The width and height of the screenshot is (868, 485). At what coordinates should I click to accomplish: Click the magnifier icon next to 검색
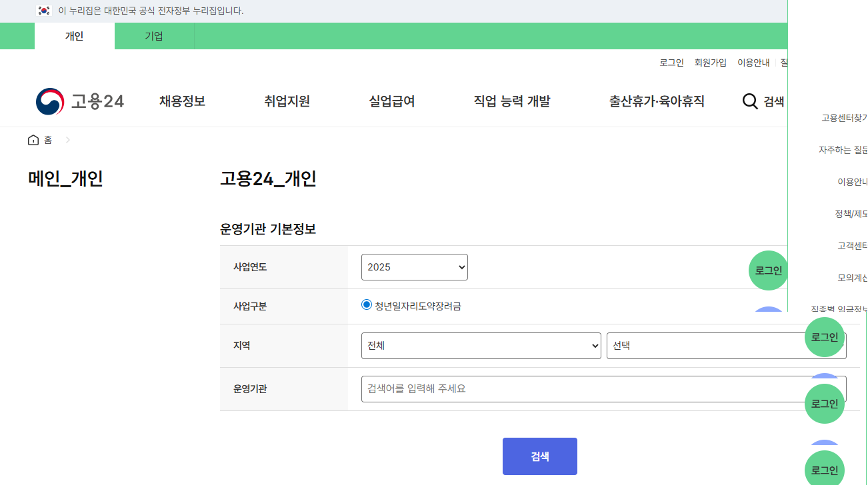(749, 101)
